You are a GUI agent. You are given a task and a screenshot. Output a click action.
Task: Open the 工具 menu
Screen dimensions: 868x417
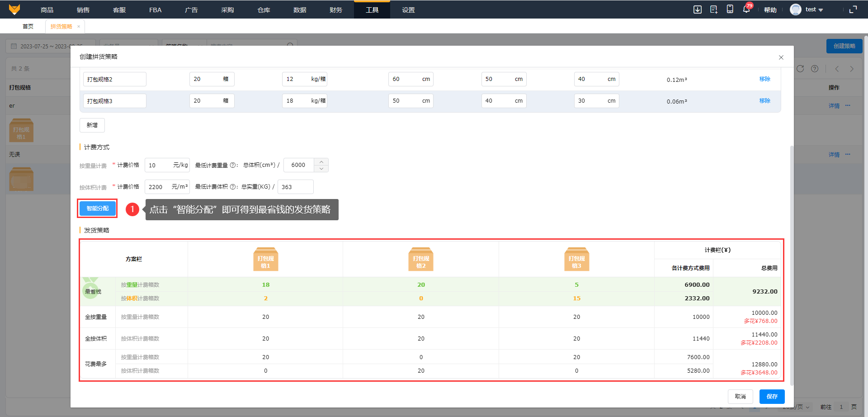[x=372, y=9]
